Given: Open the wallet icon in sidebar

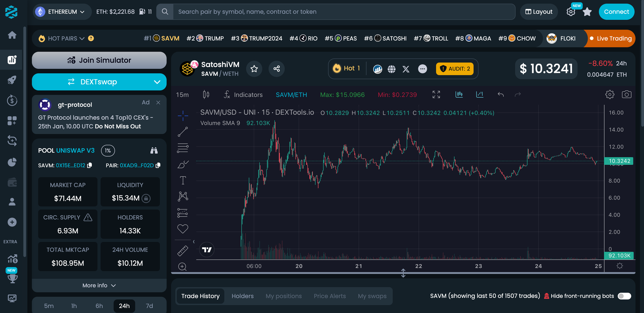Looking at the screenshot, I should pos(12,182).
